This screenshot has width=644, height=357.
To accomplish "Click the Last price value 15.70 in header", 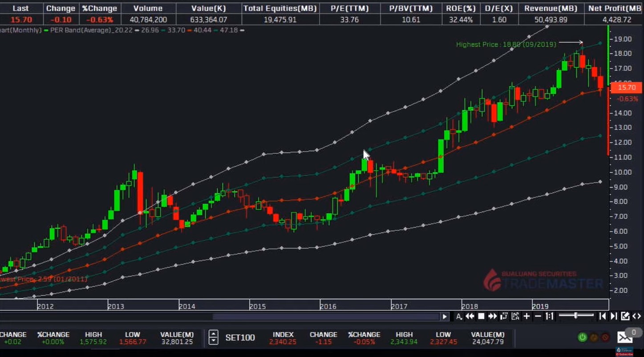I will (21, 20).
